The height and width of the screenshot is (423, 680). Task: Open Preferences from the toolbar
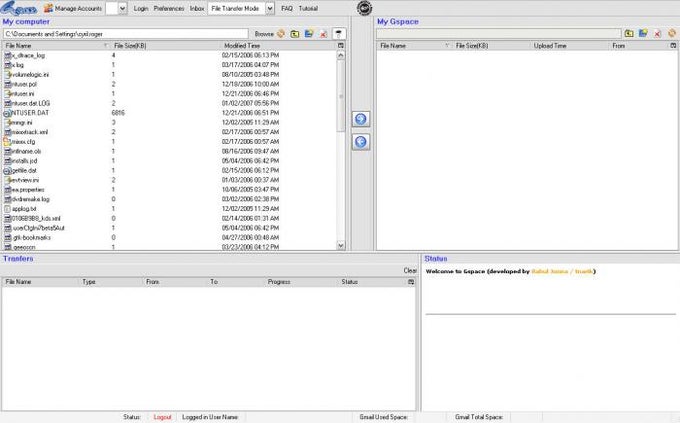pyautogui.click(x=169, y=8)
